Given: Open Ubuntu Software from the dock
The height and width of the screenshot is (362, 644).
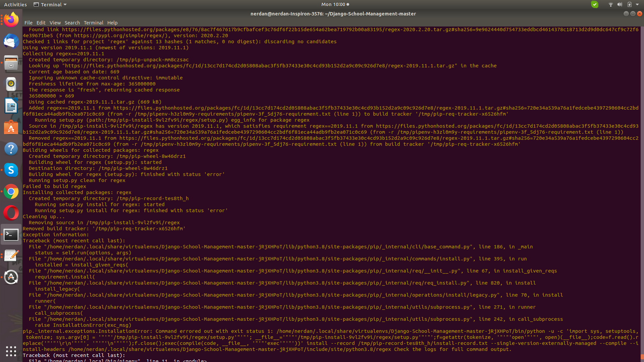Looking at the screenshot, I should pos(11,127).
